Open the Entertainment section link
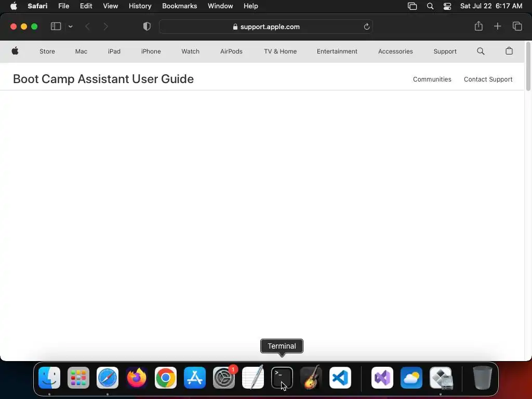Screen dimensions: 532x399 [337, 51]
